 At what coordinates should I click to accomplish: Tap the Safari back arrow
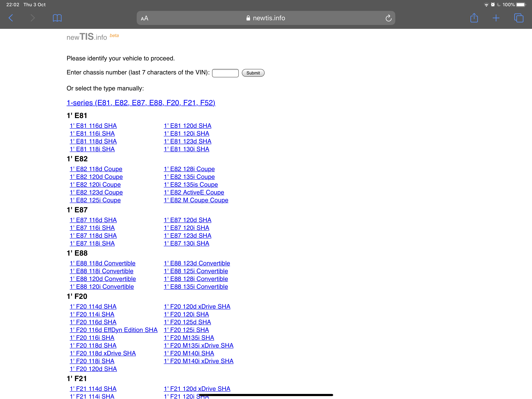11,18
